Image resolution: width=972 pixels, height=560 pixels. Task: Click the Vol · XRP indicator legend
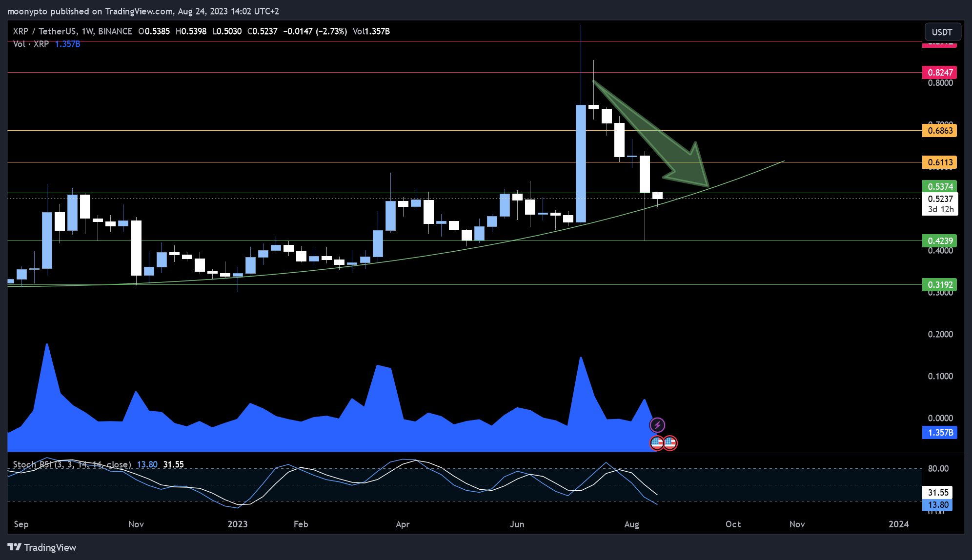[31, 44]
